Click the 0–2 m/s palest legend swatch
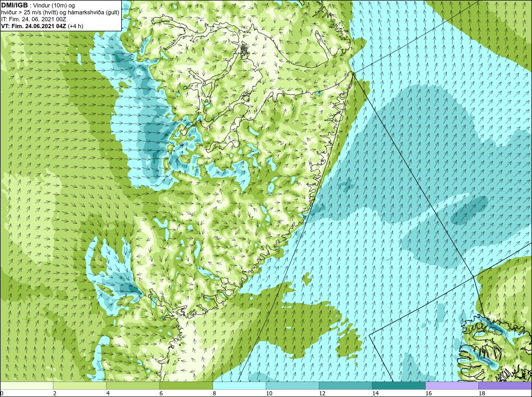This screenshot has width=532, height=397. pyautogui.click(x=27, y=385)
